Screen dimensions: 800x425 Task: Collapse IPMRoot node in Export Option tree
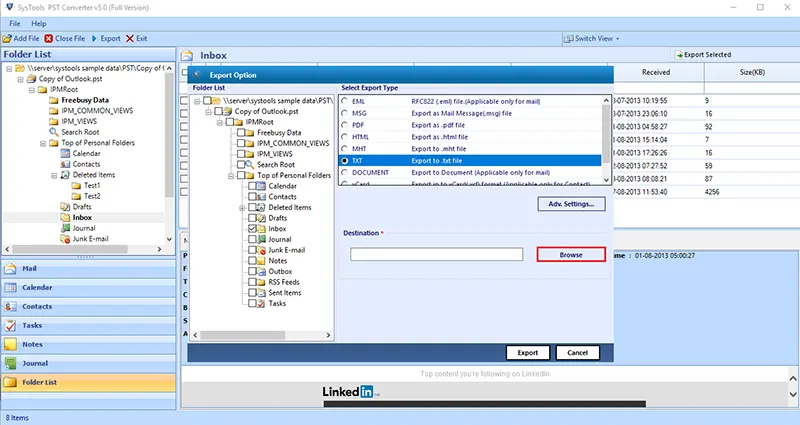[219, 122]
